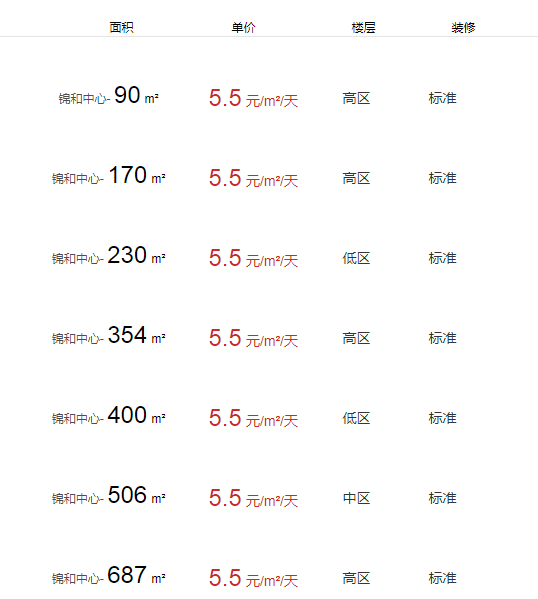Screen dimensions: 538x599
Task: Click 标准 in the 354 m² row
Action: pos(442,338)
